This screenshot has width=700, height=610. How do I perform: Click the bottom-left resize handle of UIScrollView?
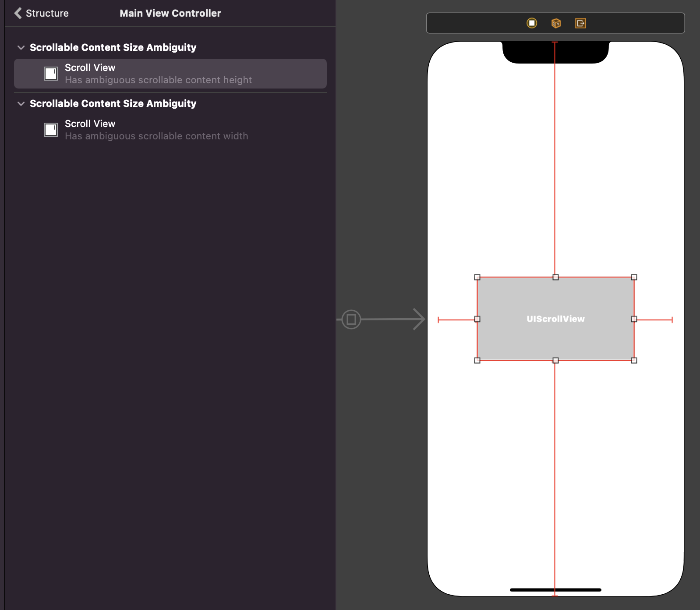[x=477, y=360]
